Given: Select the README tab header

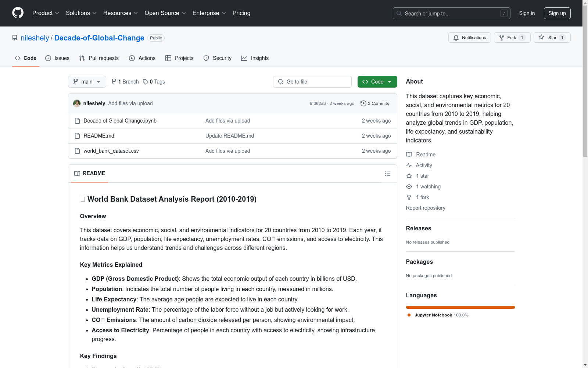Looking at the screenshot, I should coord(90,173).
